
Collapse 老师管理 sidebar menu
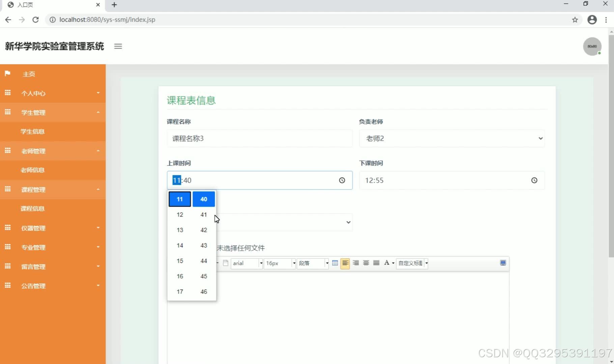click(53, 151)
